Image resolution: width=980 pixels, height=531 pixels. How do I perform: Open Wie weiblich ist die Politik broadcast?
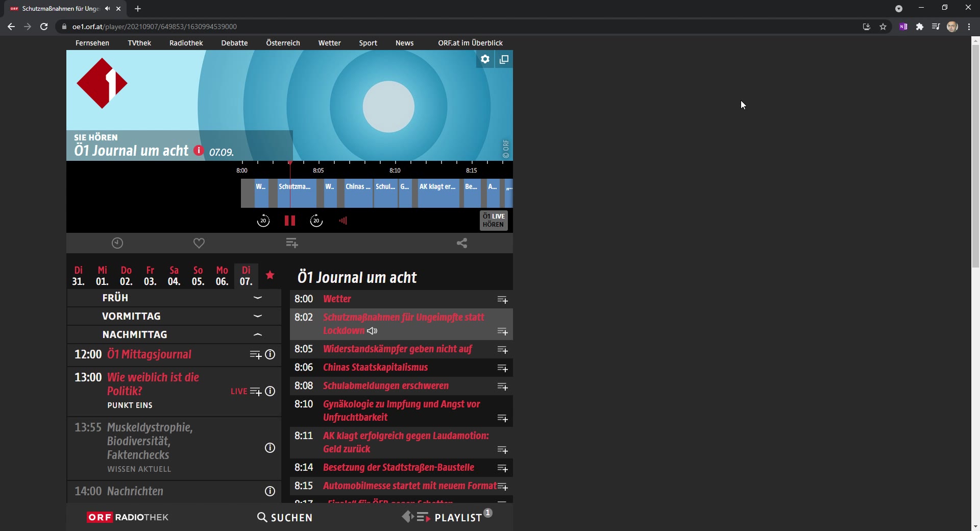pyautogui.click(x=153, y=384)
